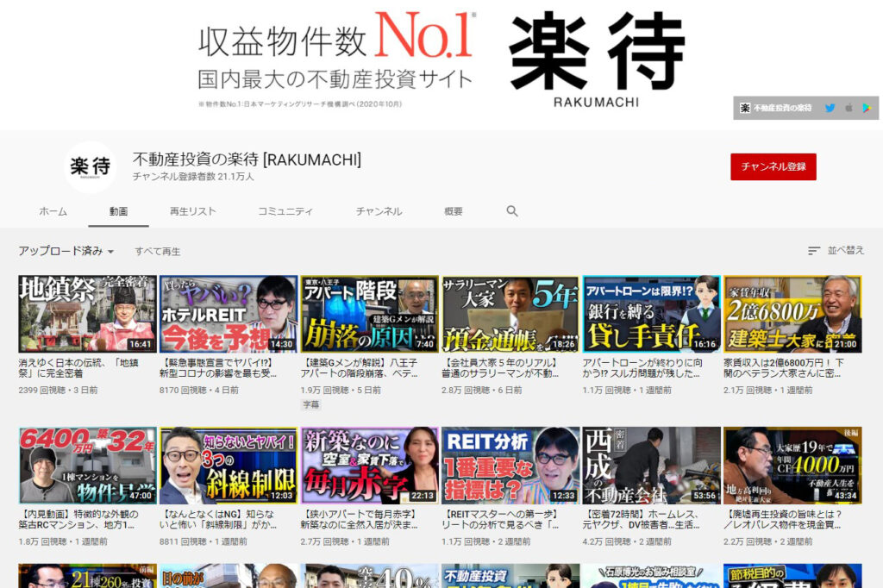Click title 【緊急事態宣言でヤバイ!?】

pos(217,368)
